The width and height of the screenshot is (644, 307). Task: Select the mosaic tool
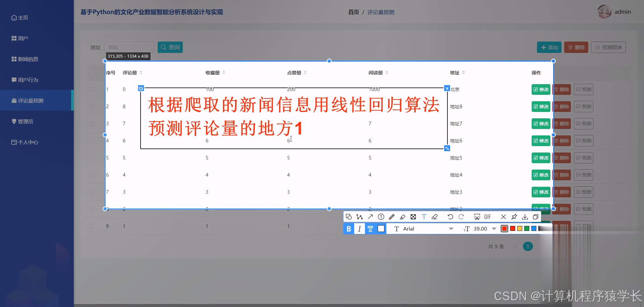click(413, 217)
